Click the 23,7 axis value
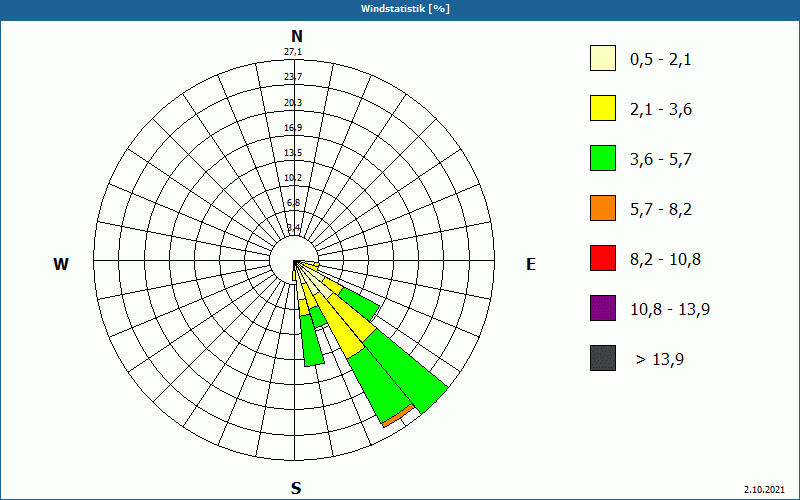This screenshot has width=800, height=500. [x=293, y=77]
